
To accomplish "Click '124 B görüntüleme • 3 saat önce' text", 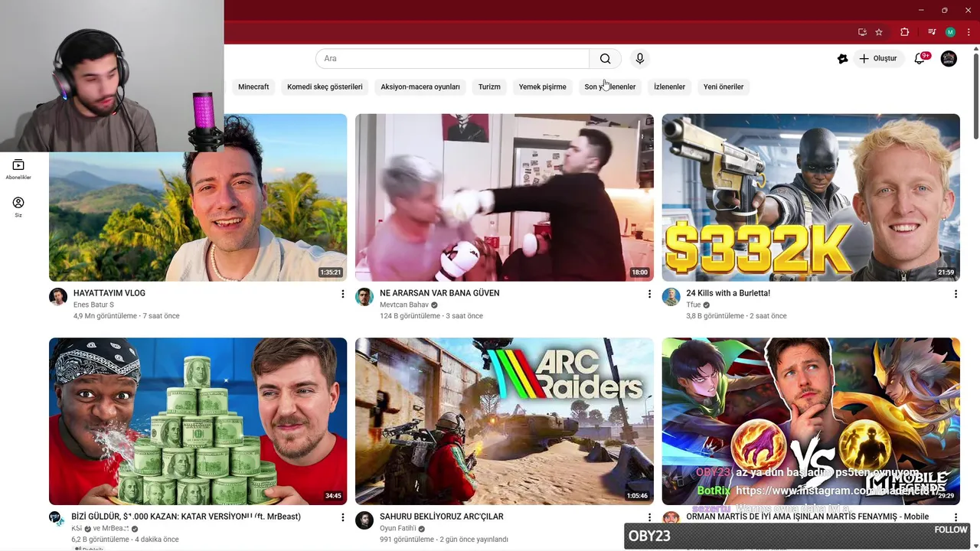I will [x=431, y=316].
